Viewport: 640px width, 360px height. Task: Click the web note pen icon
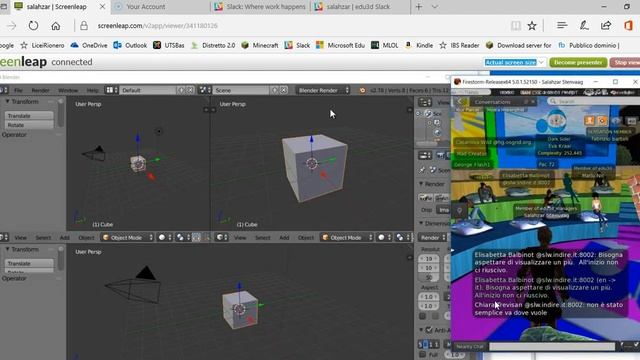coord(584,25)
